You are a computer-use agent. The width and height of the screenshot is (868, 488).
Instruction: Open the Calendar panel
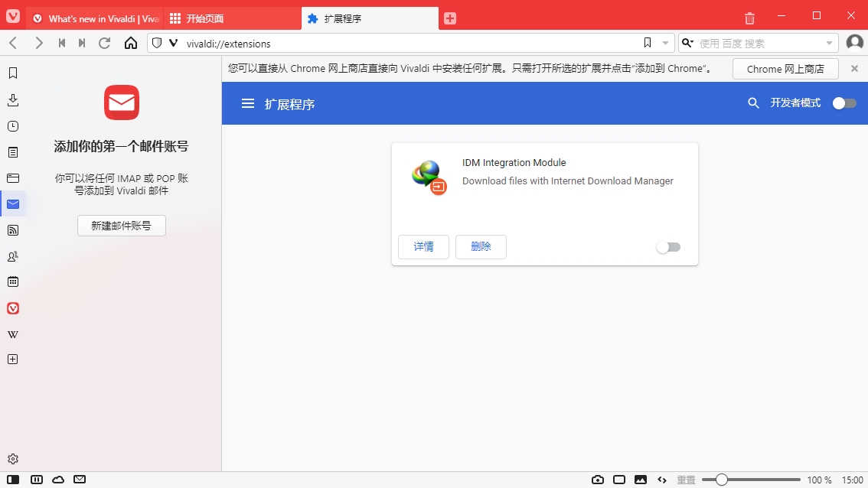pos(12,281)
